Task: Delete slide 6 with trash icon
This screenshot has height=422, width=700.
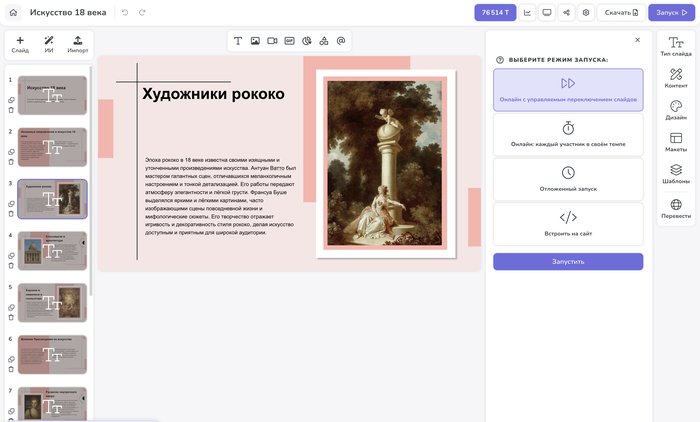Action: (x=11, y=369)
